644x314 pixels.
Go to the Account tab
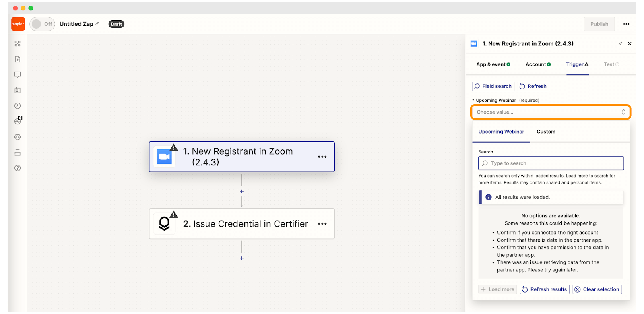(538, 64)
